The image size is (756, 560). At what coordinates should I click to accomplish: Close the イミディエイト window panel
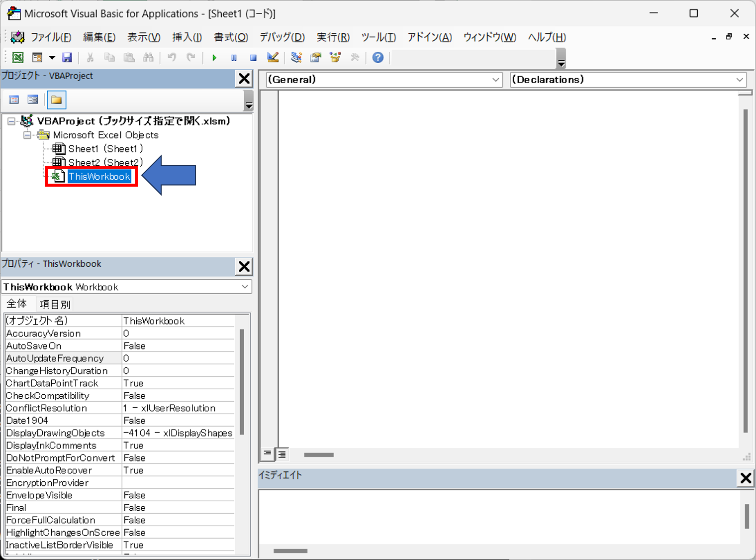pyautogui.click(x=746, y=478)
